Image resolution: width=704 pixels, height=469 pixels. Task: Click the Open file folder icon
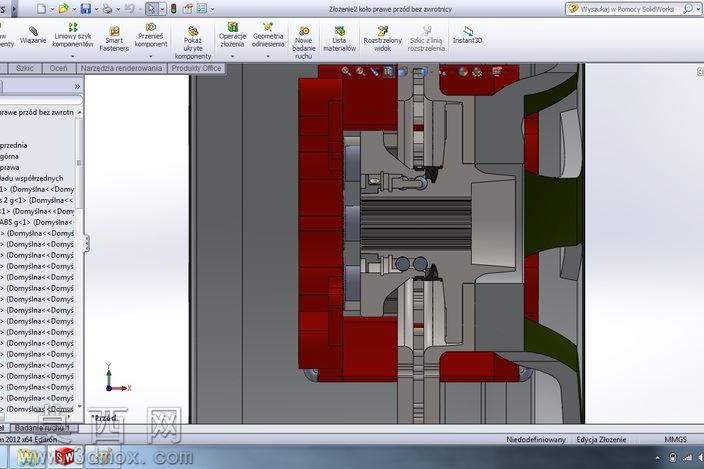pos(64,9)
